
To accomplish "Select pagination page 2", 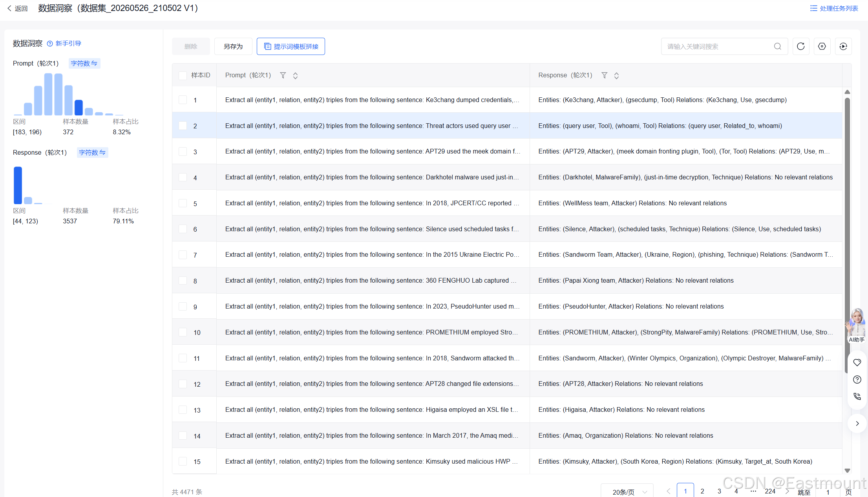I will click(x=702, y=491).
